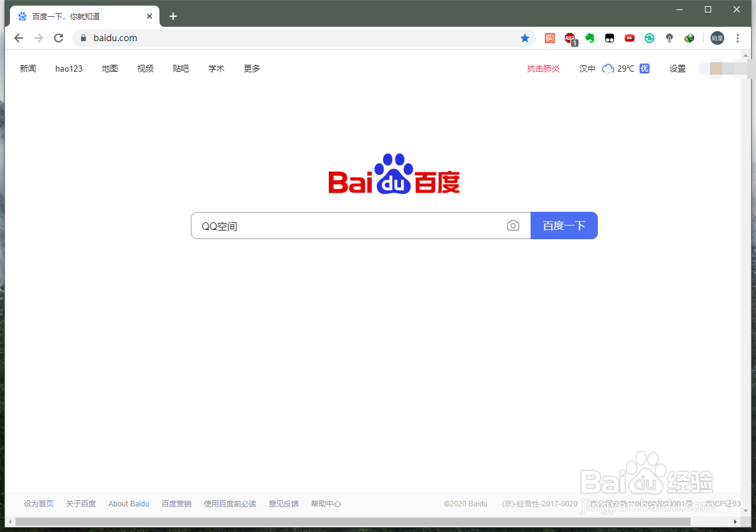Click the horizontal scrollbar thumb
Screen dimensions: 756x532
click(353, 521)
